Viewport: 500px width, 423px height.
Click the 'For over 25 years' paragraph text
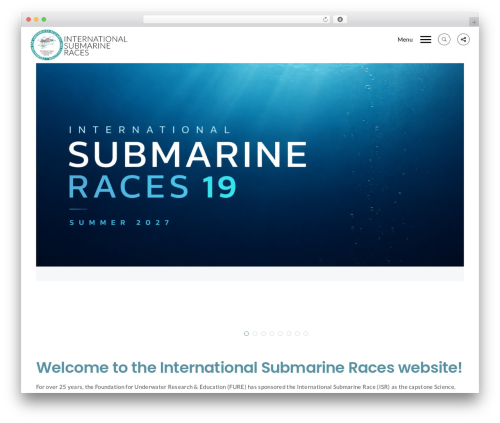click(x=246, y=387)
